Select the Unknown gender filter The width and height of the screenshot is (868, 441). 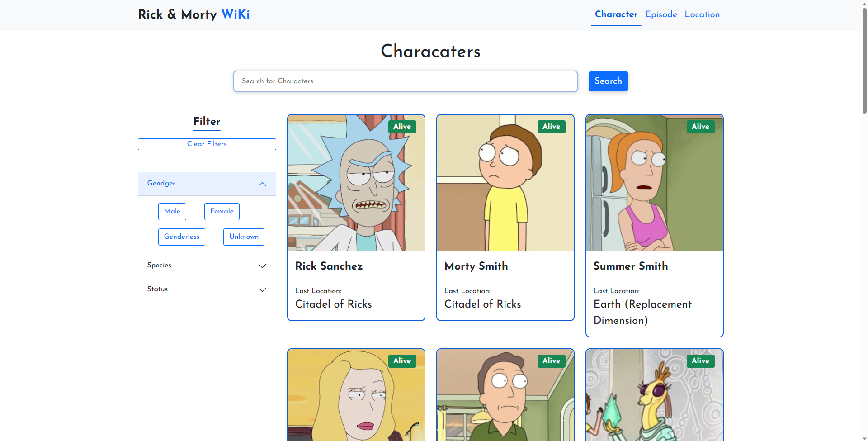point(244,237)
